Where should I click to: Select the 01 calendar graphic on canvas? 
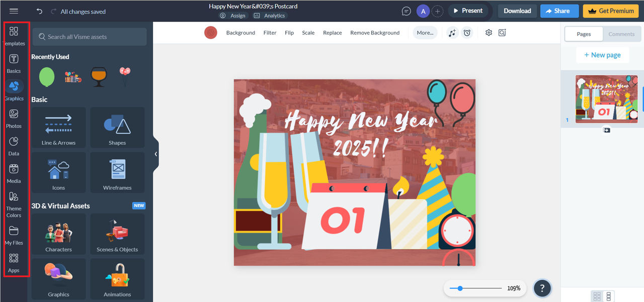[347, 216]
